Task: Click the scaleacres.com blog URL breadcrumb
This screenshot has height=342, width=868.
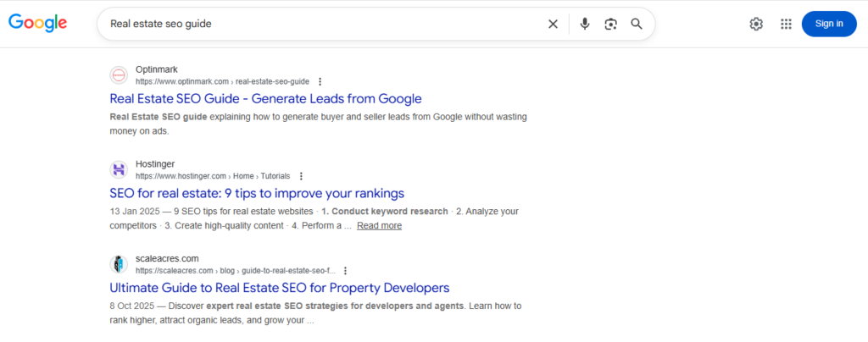Action: tap(236, 271)
